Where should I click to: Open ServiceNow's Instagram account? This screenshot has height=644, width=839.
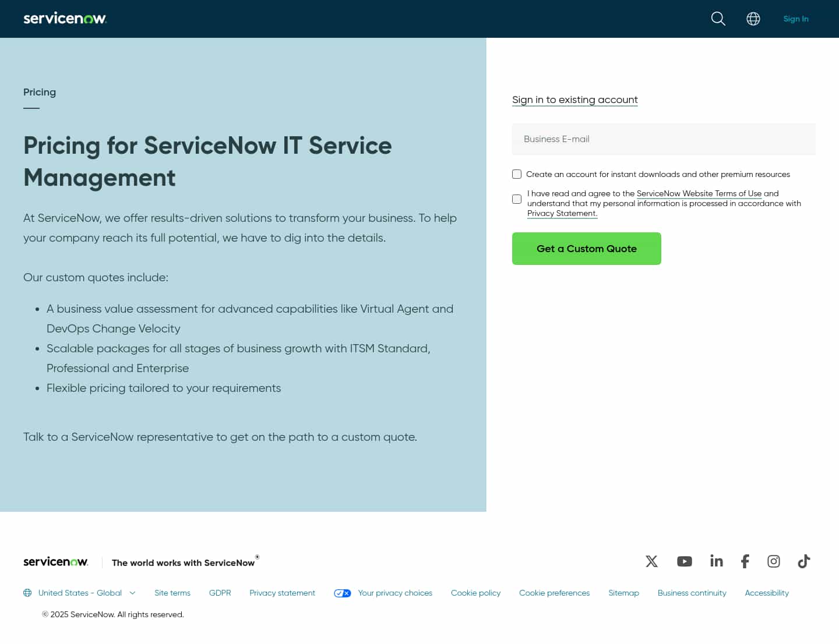pos(774,561)
